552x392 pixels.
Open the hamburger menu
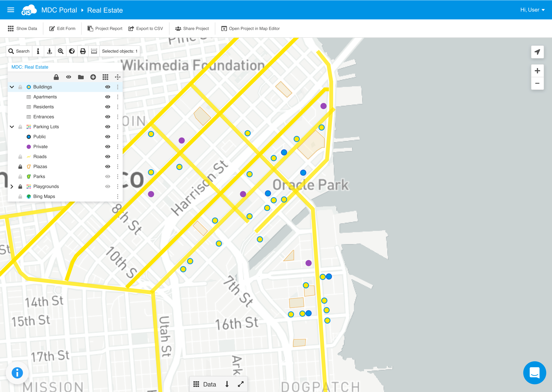[x=11, y=10]
